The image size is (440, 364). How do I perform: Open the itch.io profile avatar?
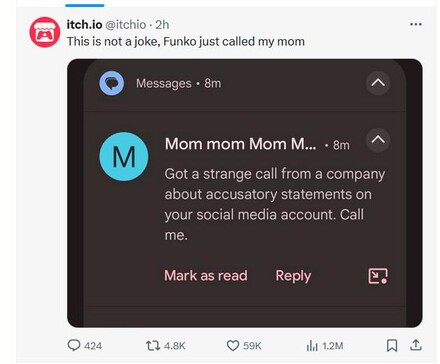coord(45,32)
